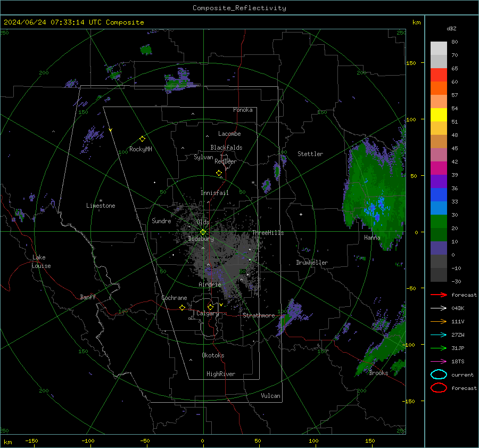This screenshot has height=448, width=479.
Task: Click the Composite_Reflectivity title text
Action: (x=240, y=8)
